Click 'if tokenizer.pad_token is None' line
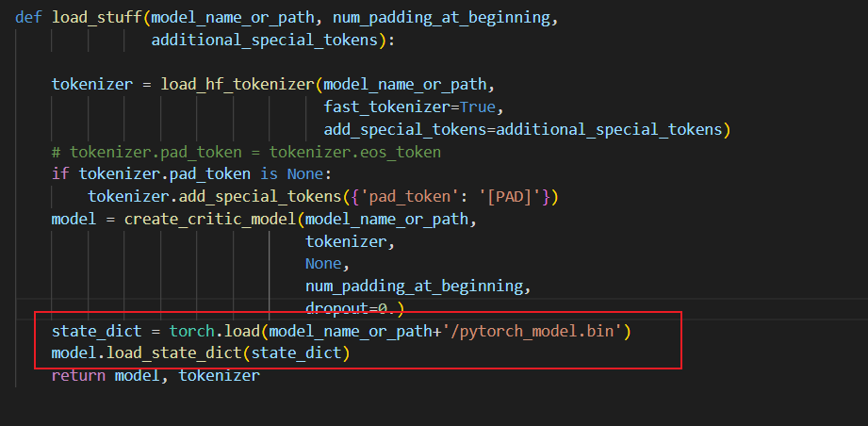The height and width of the screenshot is (426, 868). click(190, 174)
